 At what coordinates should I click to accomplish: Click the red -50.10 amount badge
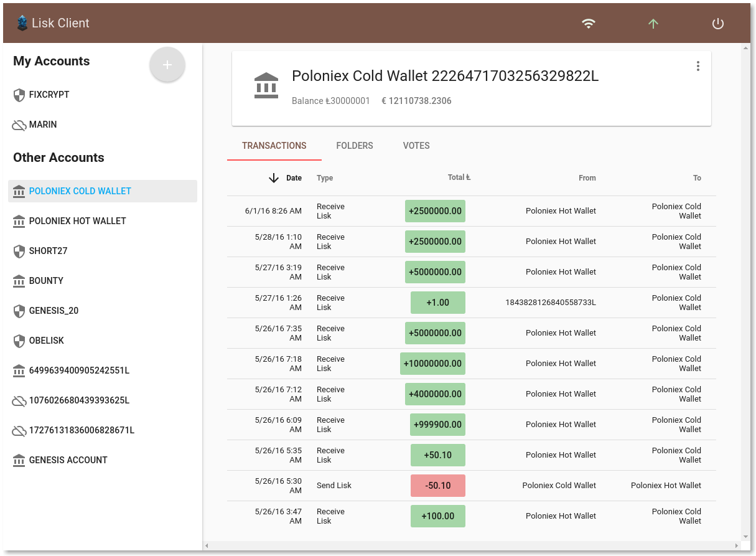click(x=438, y=486)
